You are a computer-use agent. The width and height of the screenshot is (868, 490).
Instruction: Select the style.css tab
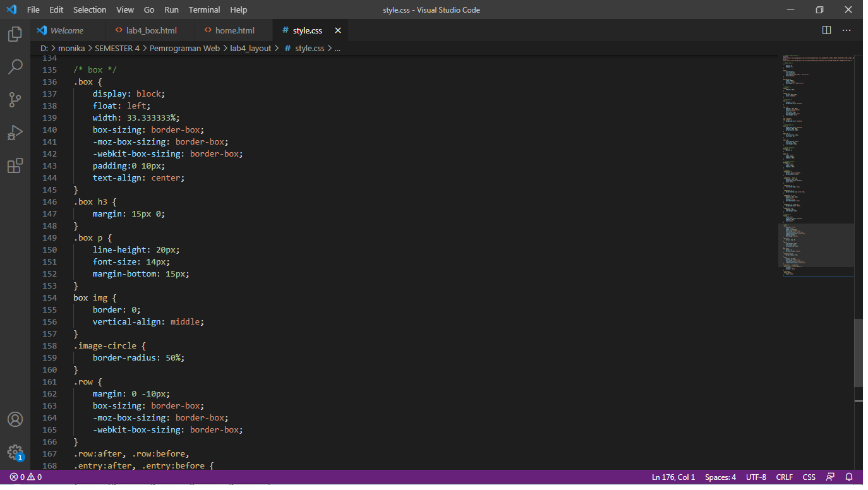point(310,30)
